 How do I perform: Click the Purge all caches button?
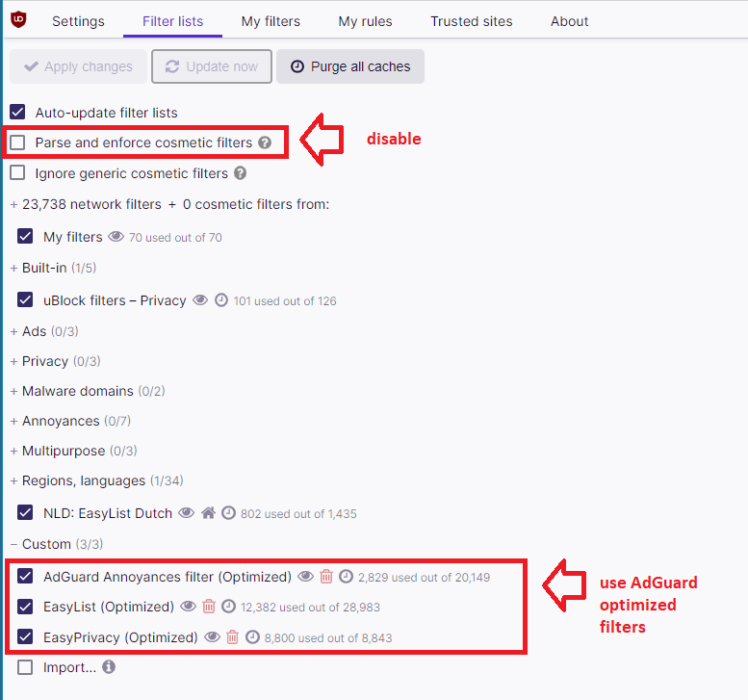pos(350,66)
